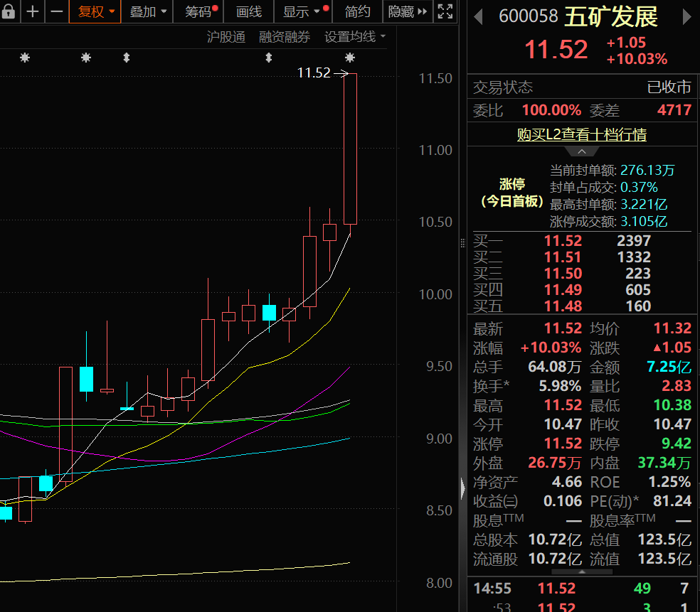Click the fullscreen expand icon

tap(445, 11)
